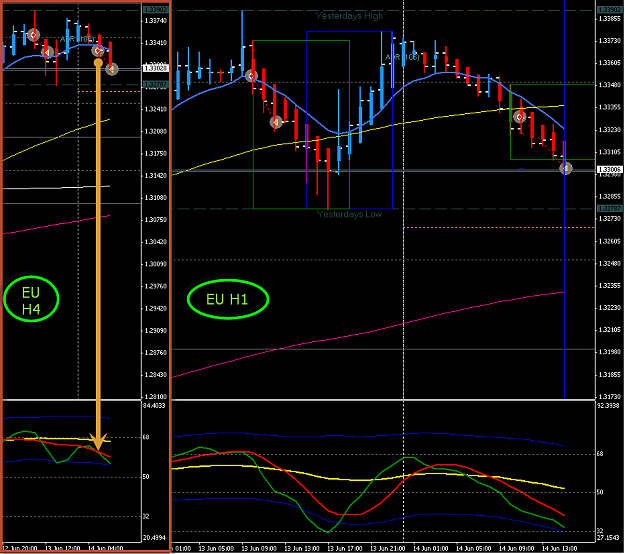Screen dimensions: 625x554
Task: Click the 1.31980 price on the H1 axis
Action: (x=610, y=352)
